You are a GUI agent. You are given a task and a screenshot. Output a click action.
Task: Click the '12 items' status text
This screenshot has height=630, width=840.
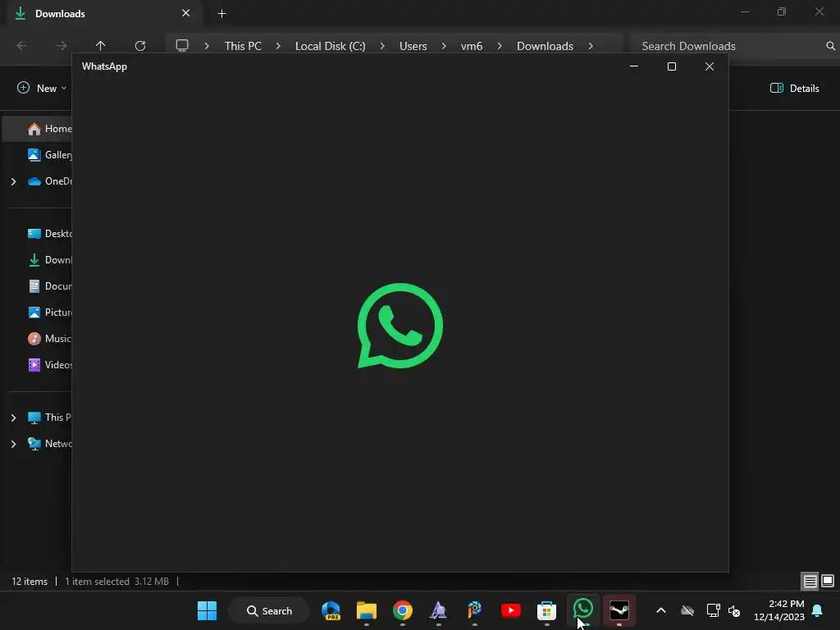[30, 582]
